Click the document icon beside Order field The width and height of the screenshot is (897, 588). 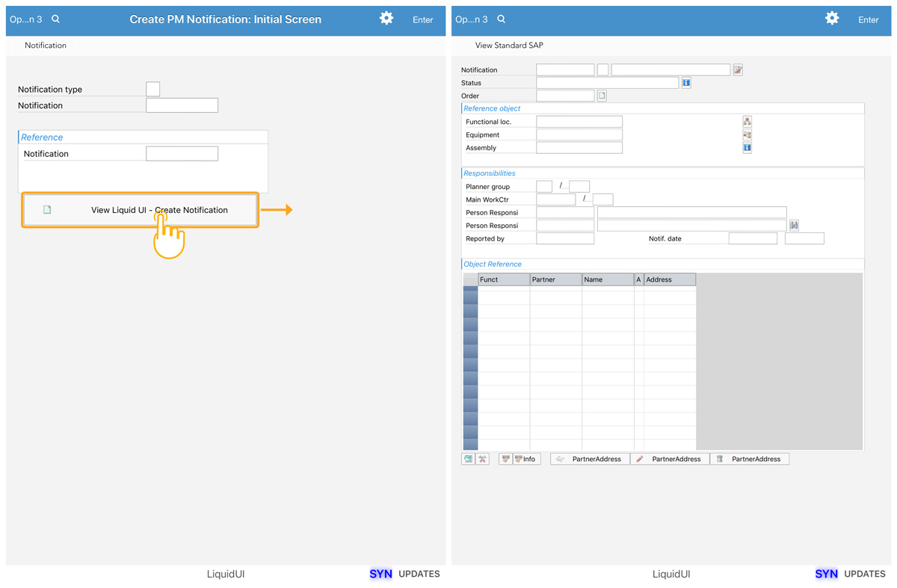[x=602, y=96]
